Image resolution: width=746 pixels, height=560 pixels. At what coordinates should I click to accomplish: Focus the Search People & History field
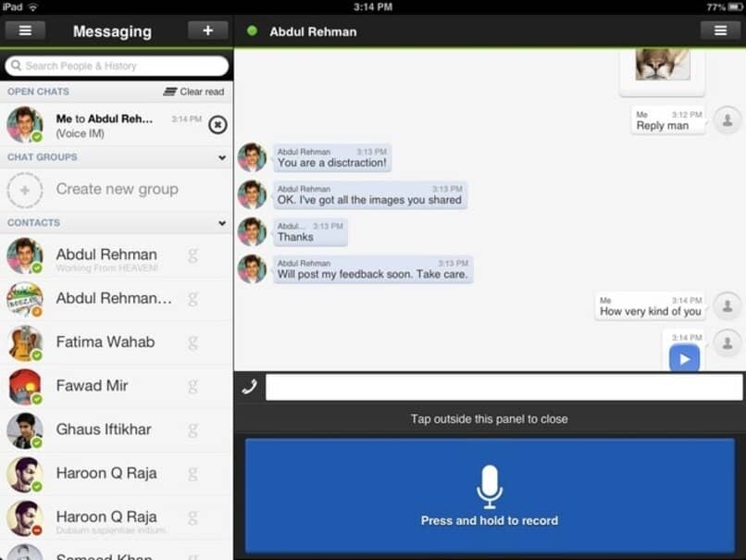pos(117,66)
